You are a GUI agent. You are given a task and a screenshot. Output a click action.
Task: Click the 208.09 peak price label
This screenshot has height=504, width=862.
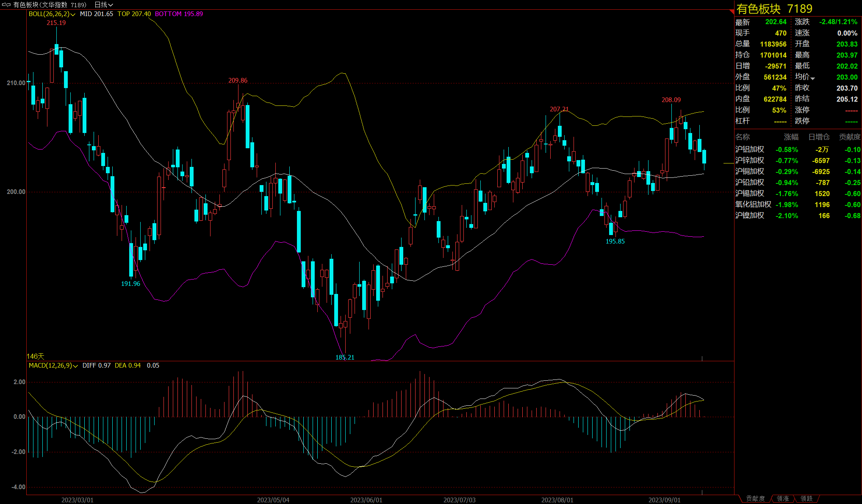(671, 100)
